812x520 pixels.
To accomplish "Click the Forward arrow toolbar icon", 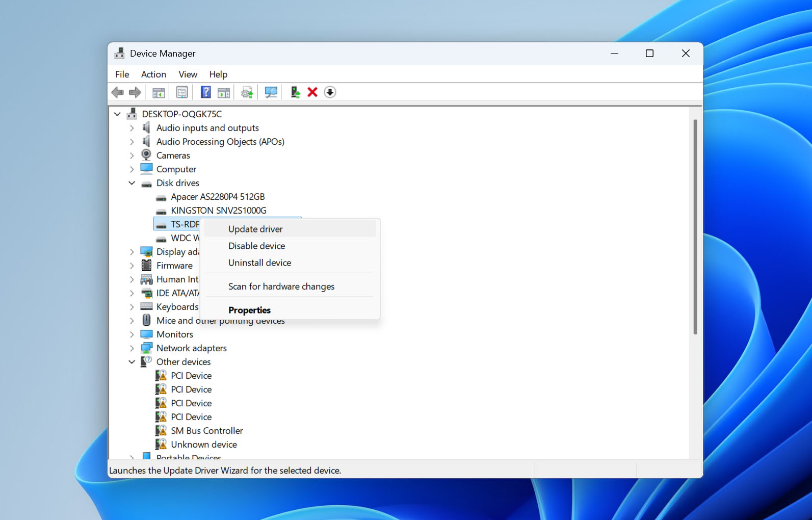I will coord(135,92).
